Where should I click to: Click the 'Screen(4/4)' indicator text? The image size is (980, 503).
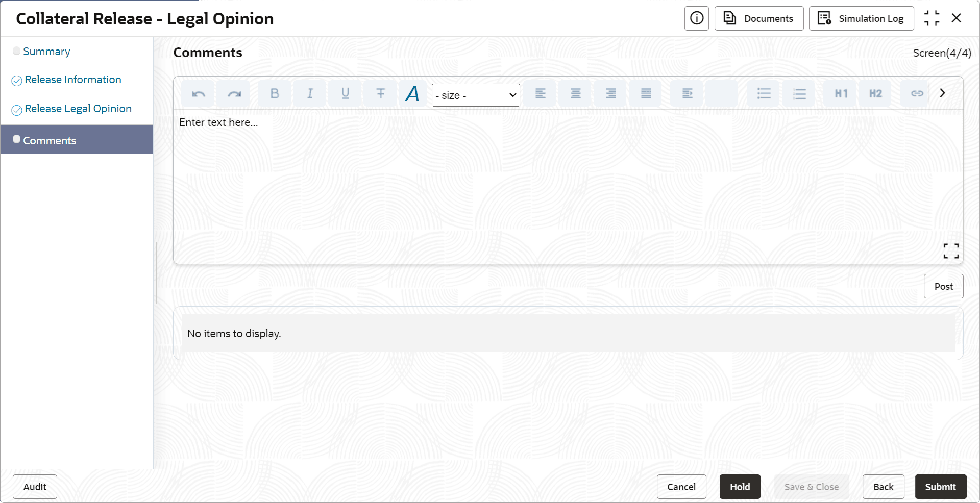tap(942, 53)
